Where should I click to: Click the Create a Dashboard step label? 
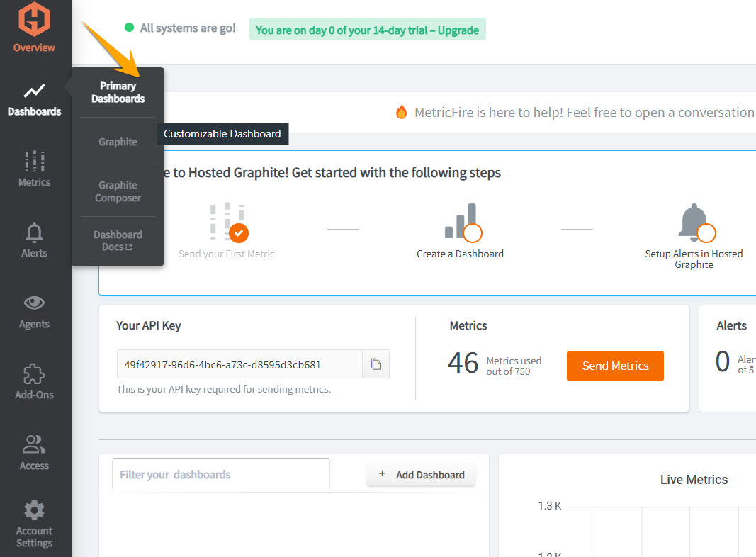point(460,254)
